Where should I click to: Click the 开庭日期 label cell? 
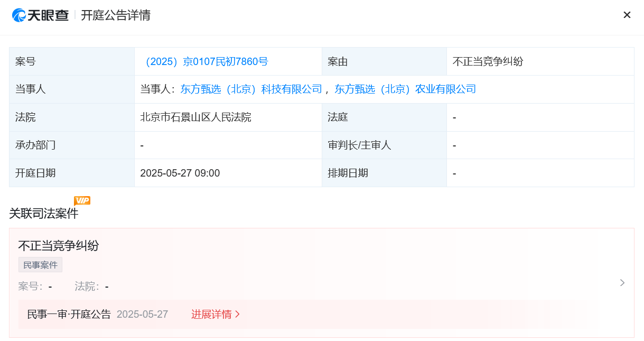[x=72, y=173]
